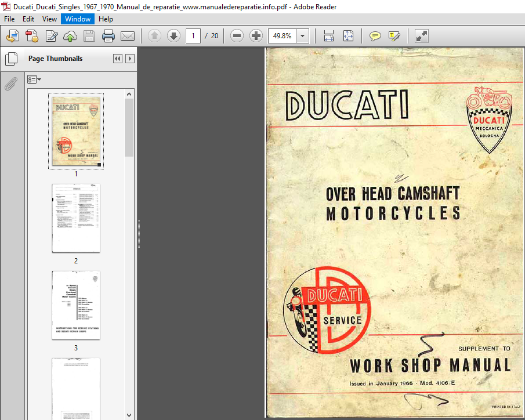Viewport: 525px width, 420px height.
Task: Zoom in with the plus button
Action: (256, 36)
